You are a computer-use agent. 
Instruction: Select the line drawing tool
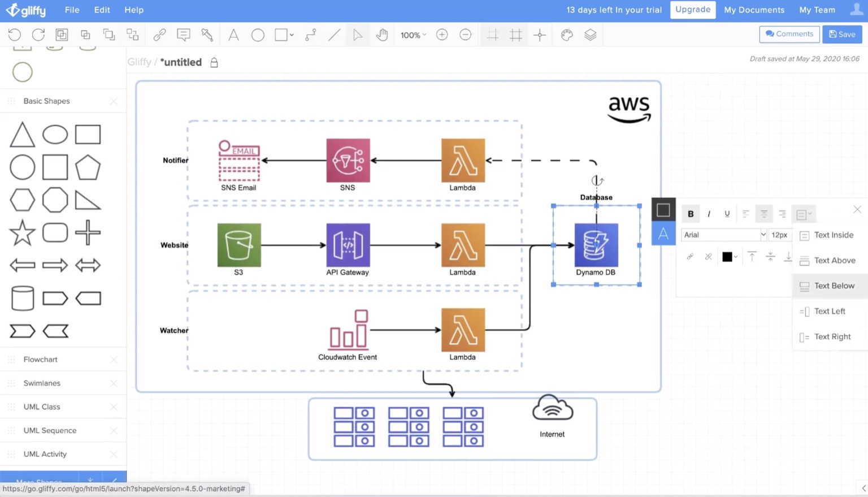[x=334, y=34]
